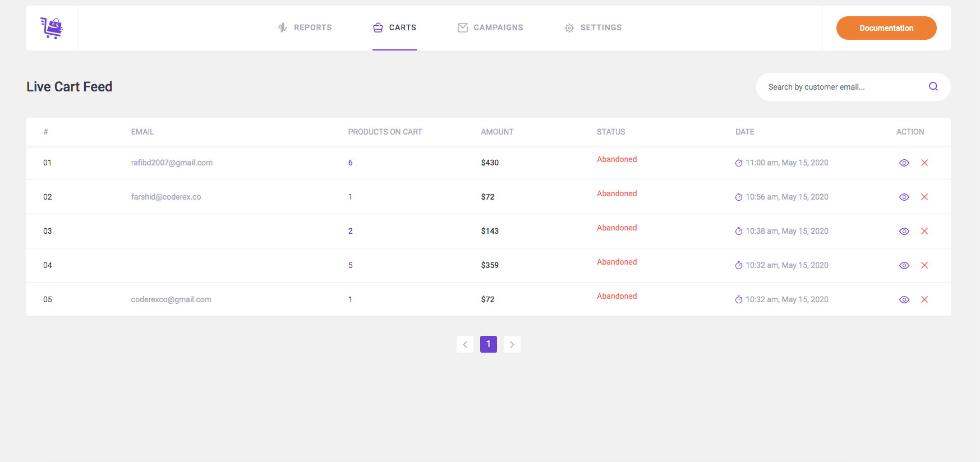Delete the cart from farshid@coderex.co
The height and width of the screenshot is (462, 980).
[924, 197]
